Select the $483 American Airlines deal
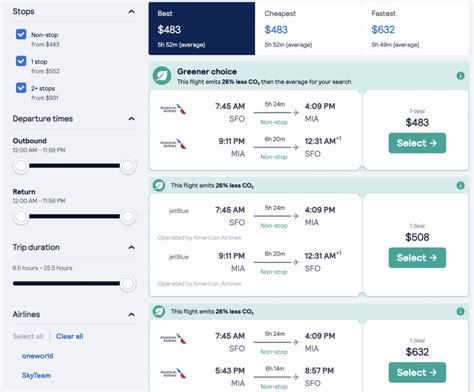This screenshot has height=392, width=474. (417, 143)
